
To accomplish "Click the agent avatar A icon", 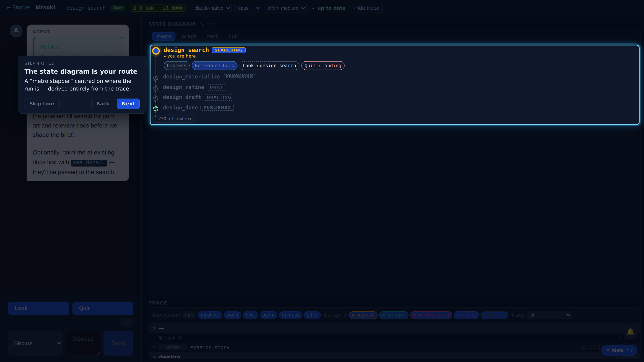I will click(x=16, y=31).
